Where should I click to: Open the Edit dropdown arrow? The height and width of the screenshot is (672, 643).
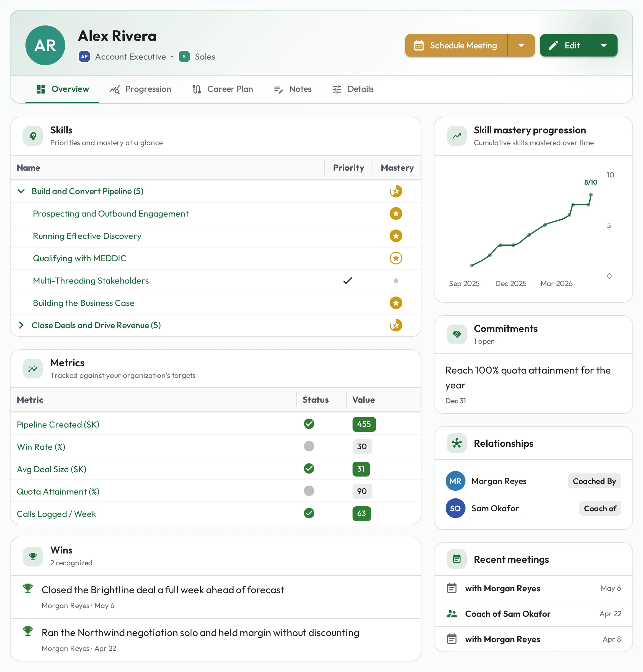click(604, 45)
